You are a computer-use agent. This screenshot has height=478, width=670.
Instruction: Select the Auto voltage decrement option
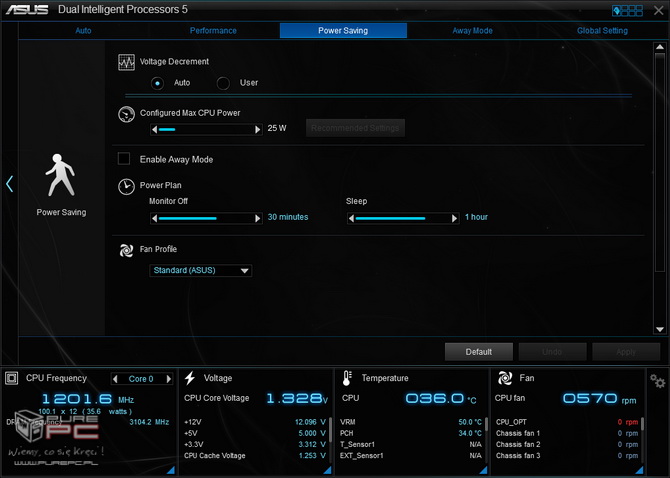[157, 83]
